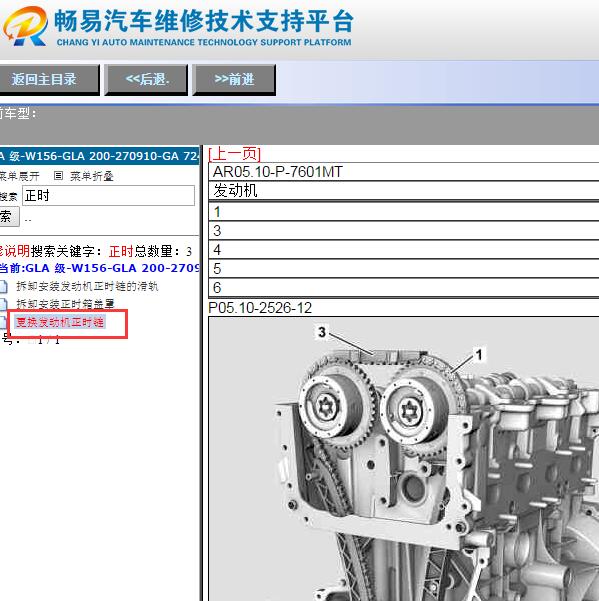Go back with the <<后退 button

[x=146, y=79]
